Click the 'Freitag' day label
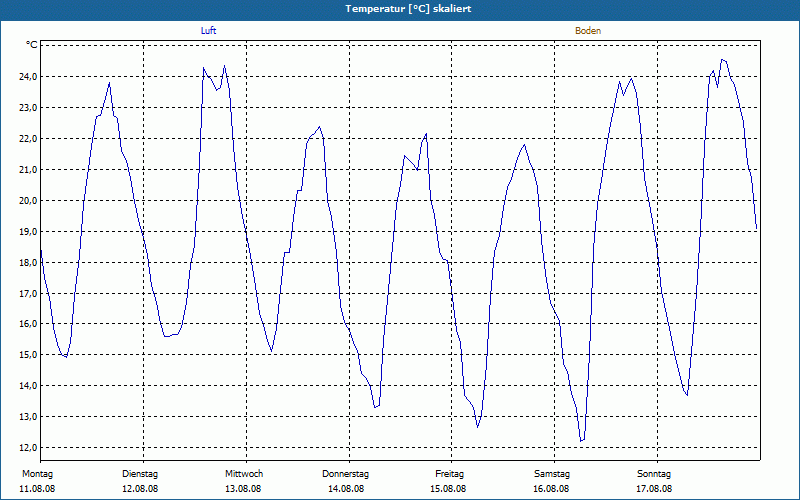The image size is (800, 500). tap(449, 474)
